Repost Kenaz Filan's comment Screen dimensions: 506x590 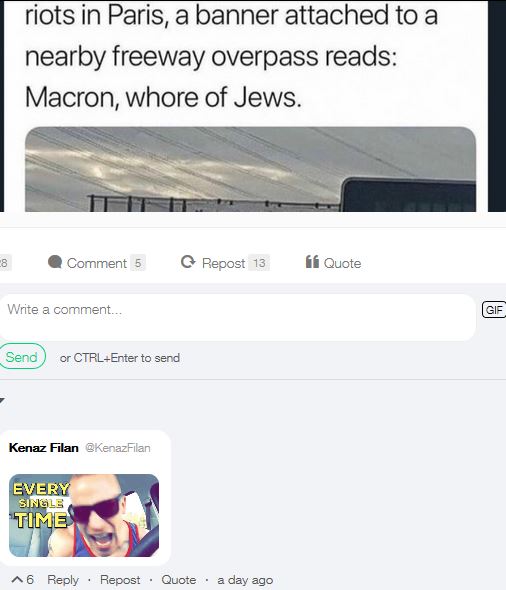point(120,580)
